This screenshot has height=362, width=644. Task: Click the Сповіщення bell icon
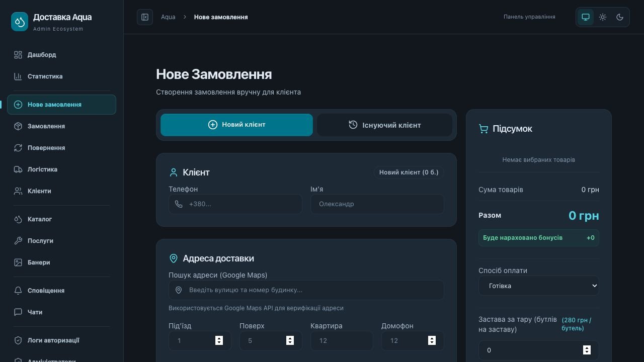tap(18, 291)
